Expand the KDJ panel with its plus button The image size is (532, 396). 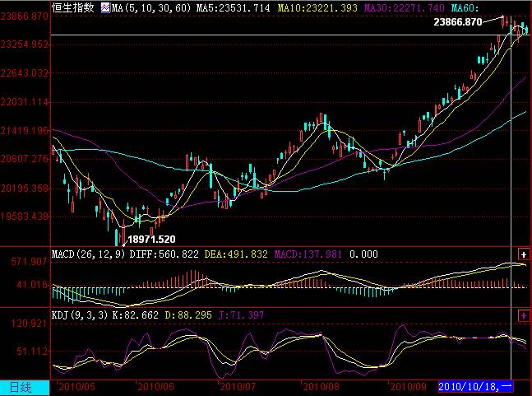tap(524, 316)
